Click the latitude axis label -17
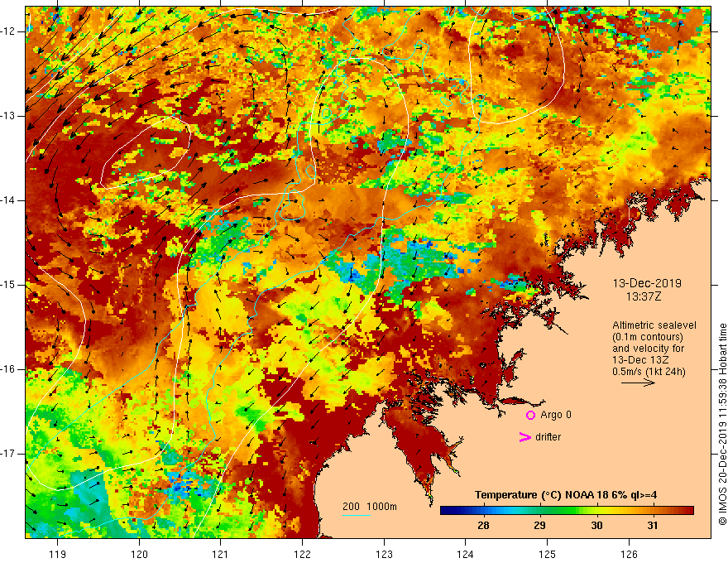The height and width of the screenshot is (563, 728). click(x=8, y=454)
